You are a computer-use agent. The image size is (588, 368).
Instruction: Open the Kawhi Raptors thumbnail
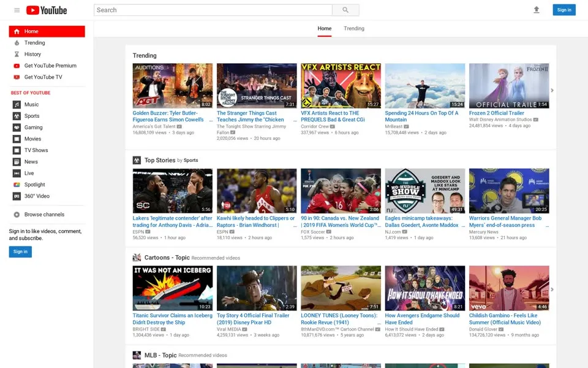(x=257, y=191)
